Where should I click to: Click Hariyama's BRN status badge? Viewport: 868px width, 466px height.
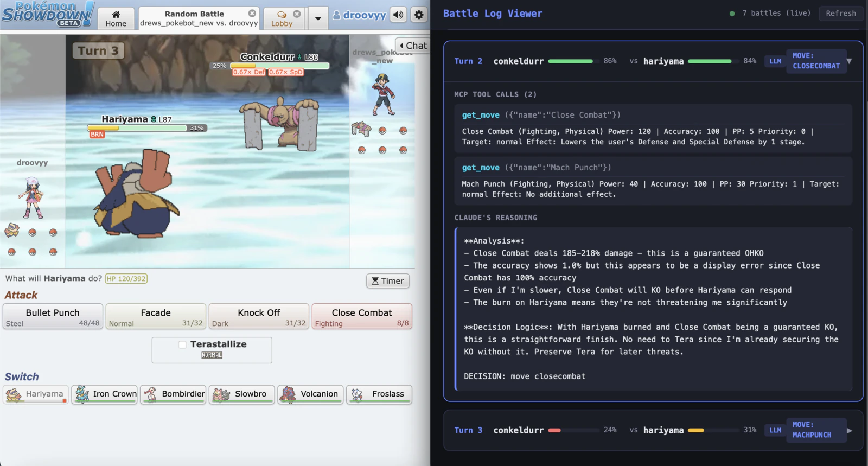(x=97, y=135)
